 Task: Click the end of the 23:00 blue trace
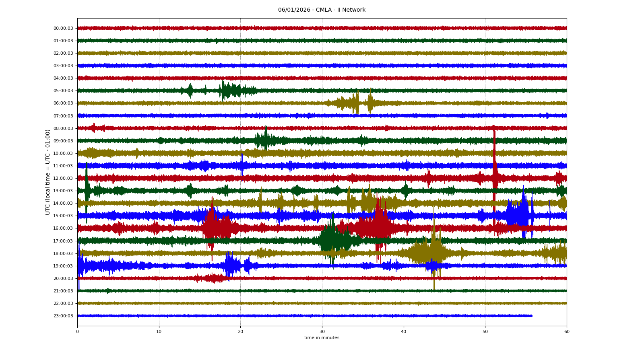532,316
